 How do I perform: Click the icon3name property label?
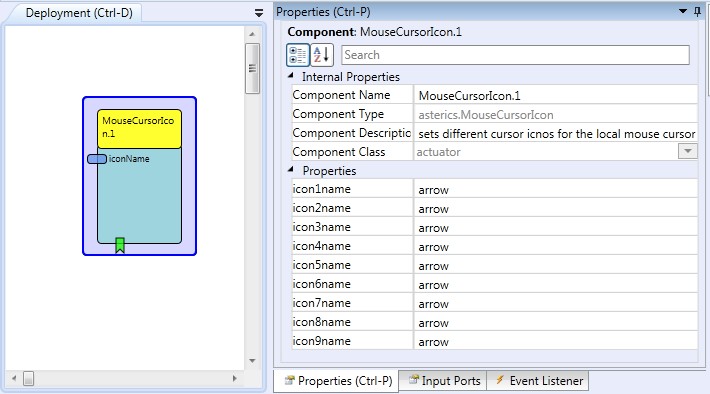tap(321, 227)
